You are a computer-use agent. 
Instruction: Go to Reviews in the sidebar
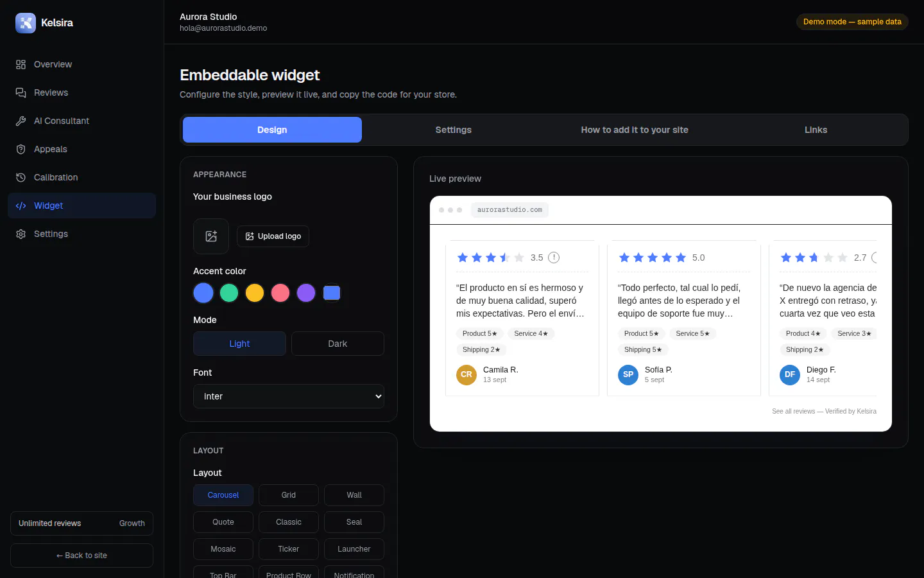point(81,92)
